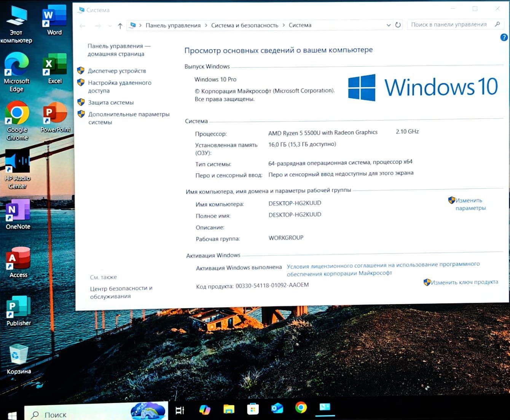Screen dimensions: 510x420
Task: Open Центр безопасности и обслуживания link
Action: click(x=121, y=292)
